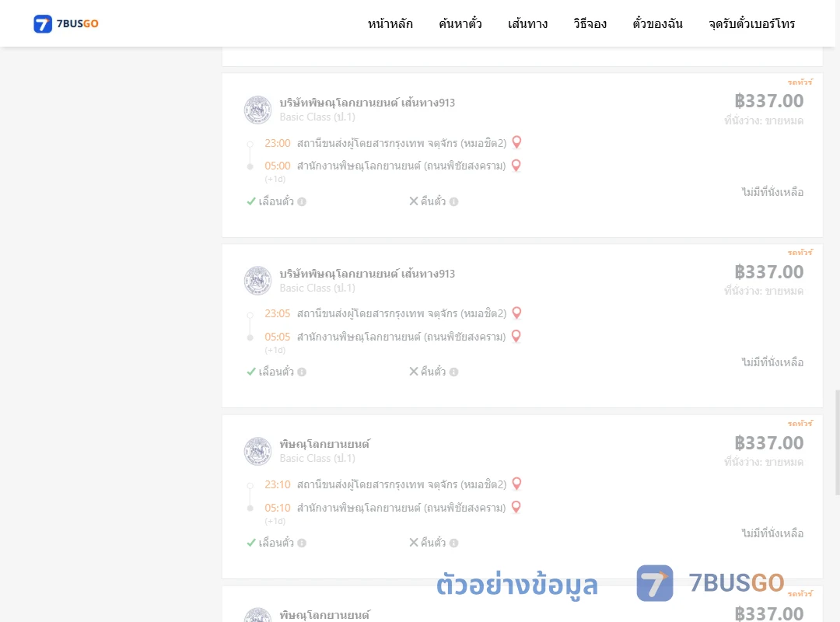Open map pin for 23:00 Mochit 2 departure
Image resolution: width=840 pixels, height=622 pixels.
[516, 142]
